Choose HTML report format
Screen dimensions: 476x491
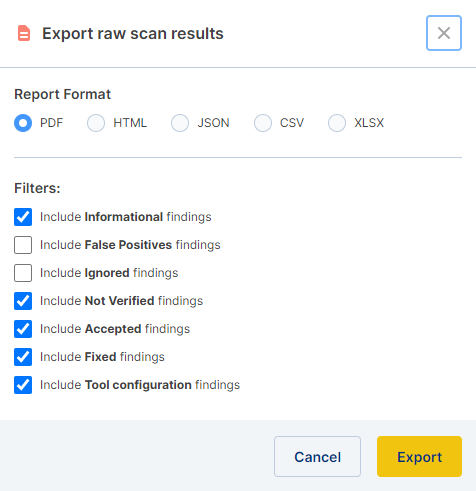coord(96,123)
